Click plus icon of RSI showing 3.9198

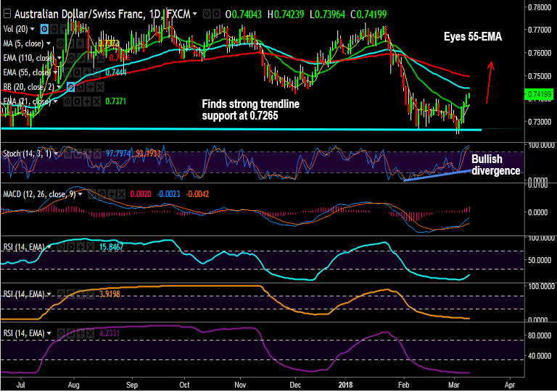point(81,294)
